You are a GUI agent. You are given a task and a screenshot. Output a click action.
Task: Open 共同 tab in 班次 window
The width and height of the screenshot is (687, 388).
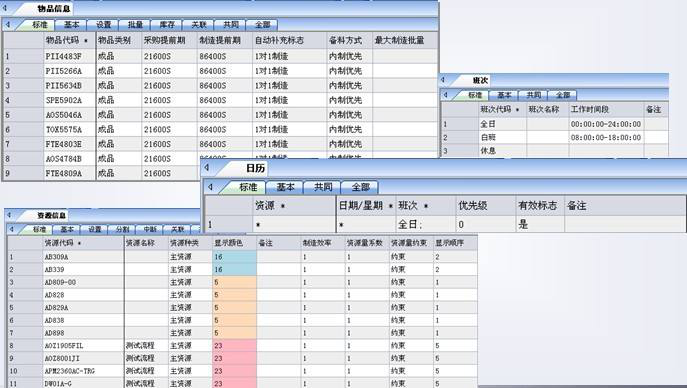point(533,95)
